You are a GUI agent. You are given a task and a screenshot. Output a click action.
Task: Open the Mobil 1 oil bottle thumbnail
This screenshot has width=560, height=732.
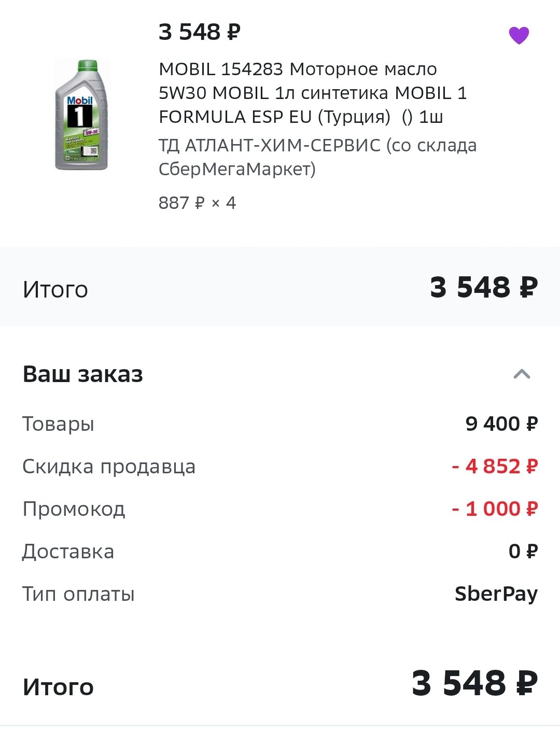[x=82, y=115]
